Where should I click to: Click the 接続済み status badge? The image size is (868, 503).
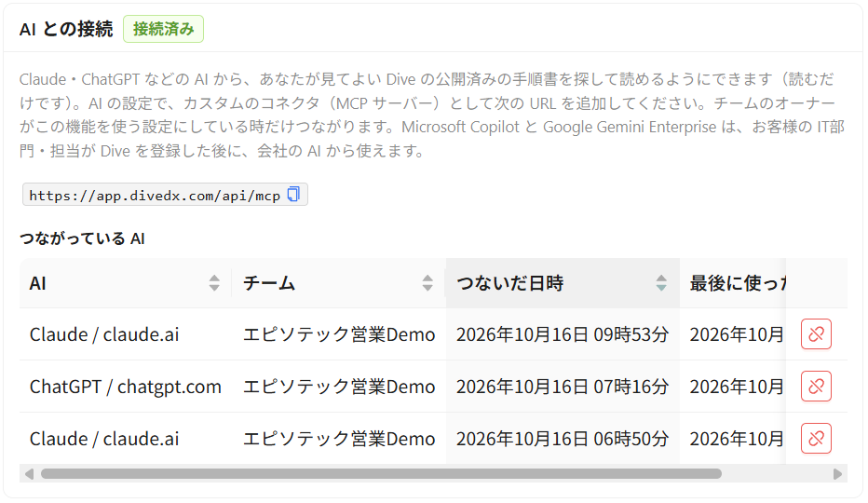pos(163,29)
